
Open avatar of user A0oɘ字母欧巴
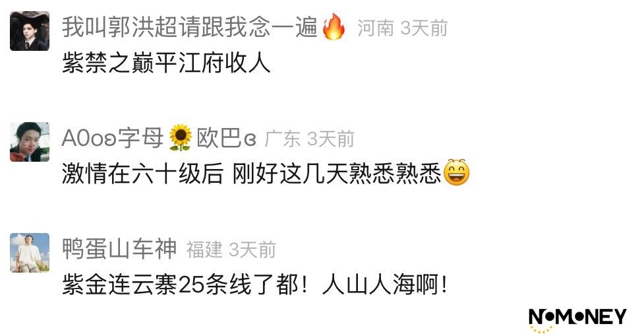click(x=30, y=142)
